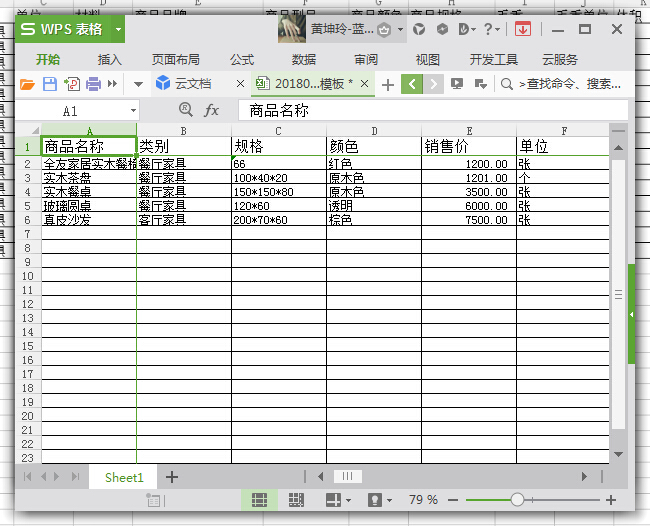Open the 云文档 cloud documents tab
The image size is (650, 526).
[x=192, y=84]
